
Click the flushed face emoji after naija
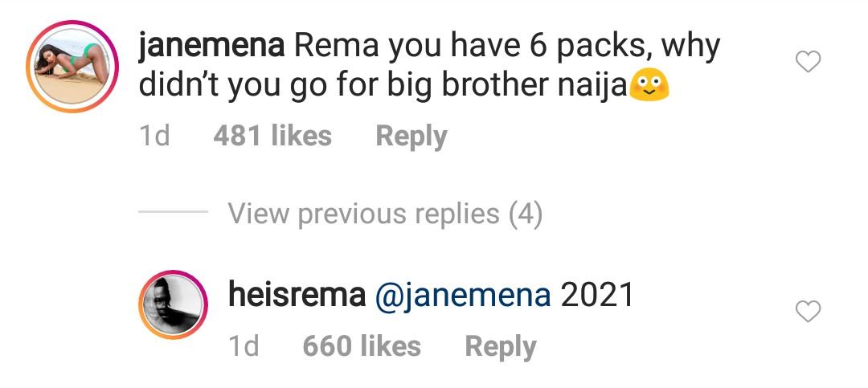pos(649,87)
